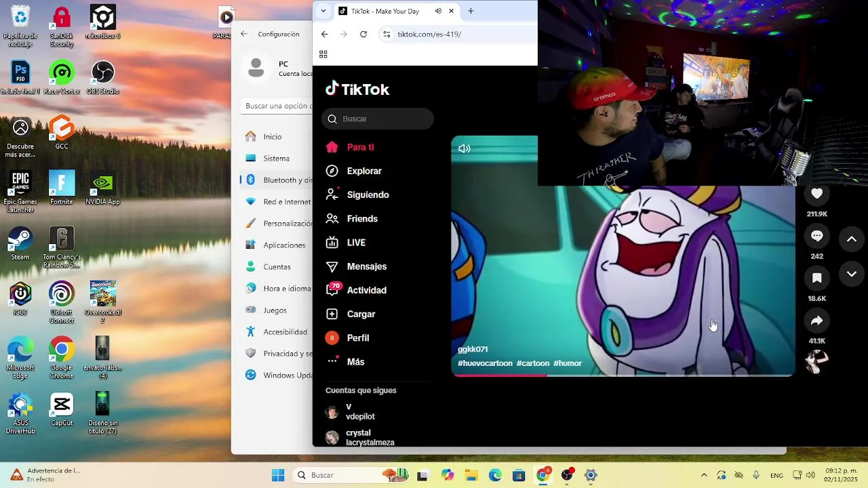
Task: Open #cartoon hashtag
Action: pos(533,363)
